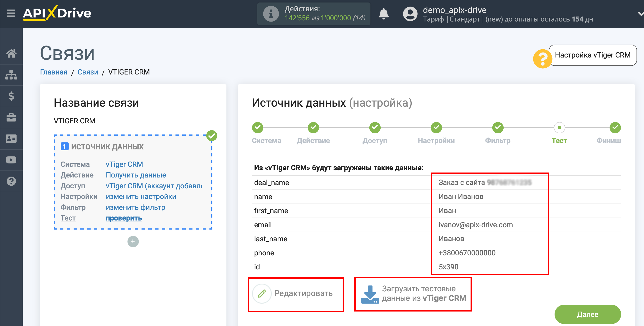644x326 pixels.
Task: Click the download test data icon
Action: pyautogui.click(x=370, y=294)
